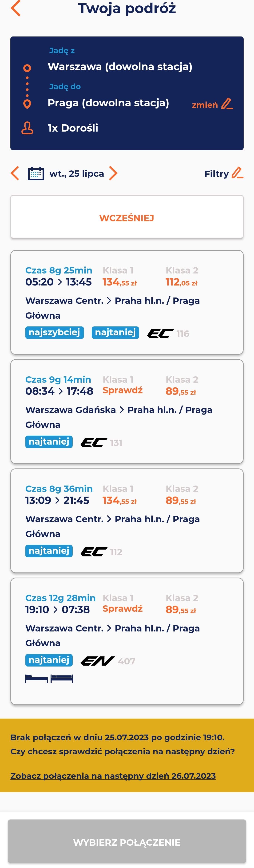
Task: Check Klasa 1 price via Sprawdź on 19:10 train
Action: [123, 609]
